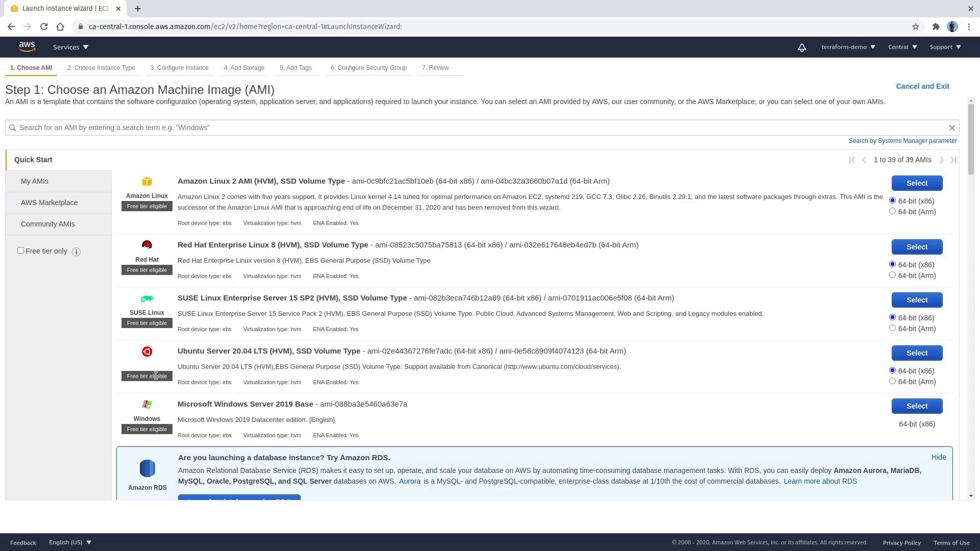Go to the next page of AMIs arrow
This screenshot has height=551, width=980.
pyautogui.click(x=942, y=160)
